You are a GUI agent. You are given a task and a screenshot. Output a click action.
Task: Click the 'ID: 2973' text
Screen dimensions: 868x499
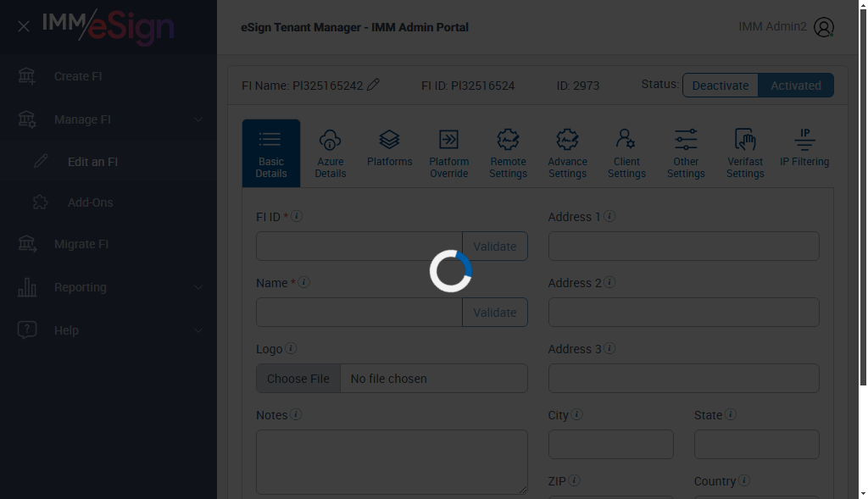[x=578, y=86]
